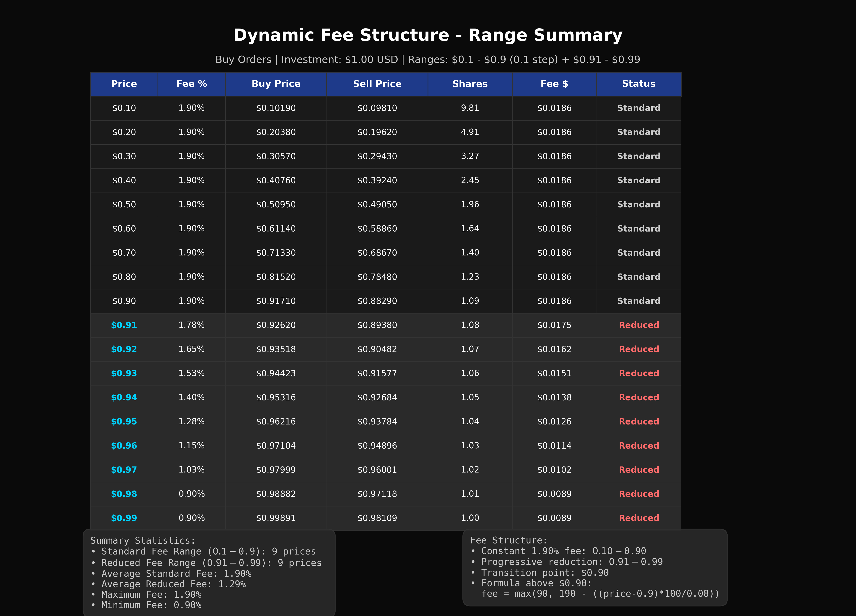
Task: Click the Reduced status in $0.95 row
Action: 639,422
